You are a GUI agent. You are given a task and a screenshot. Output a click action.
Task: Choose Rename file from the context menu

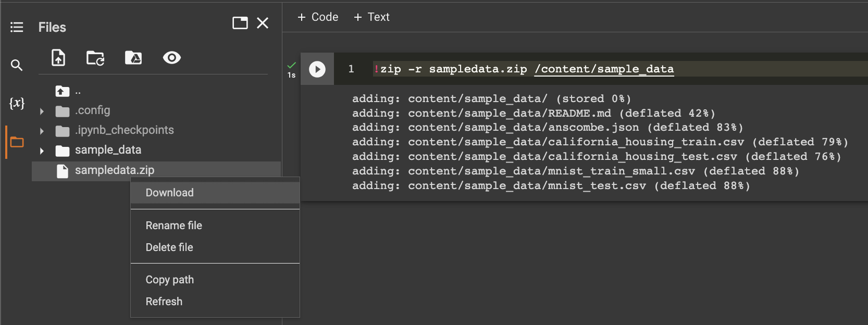point(215,226)
